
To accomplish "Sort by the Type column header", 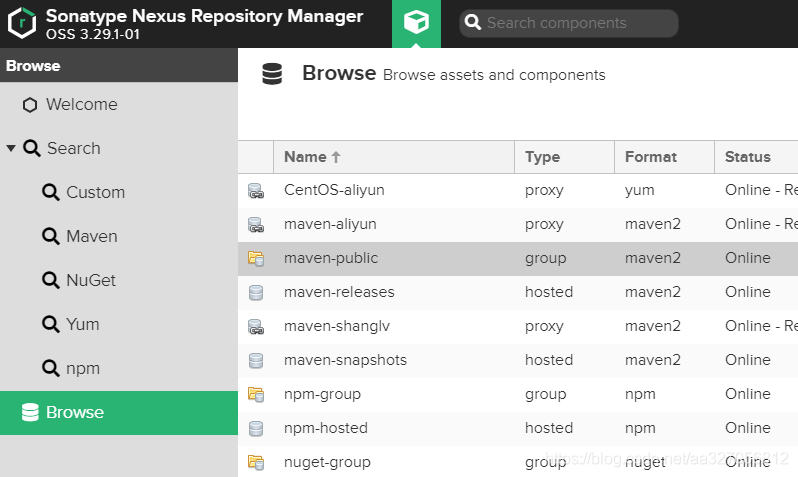I will click(x=564, y=157).
